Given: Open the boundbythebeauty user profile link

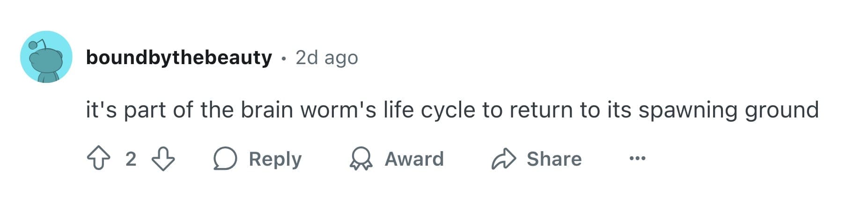Looking at the screenshot, I should (179, 58).
